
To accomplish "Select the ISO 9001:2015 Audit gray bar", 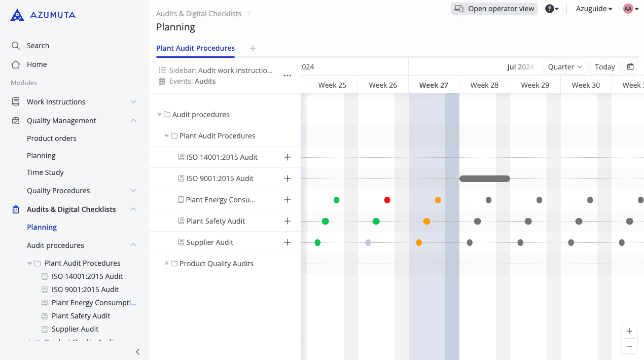I will pos(484,178).
